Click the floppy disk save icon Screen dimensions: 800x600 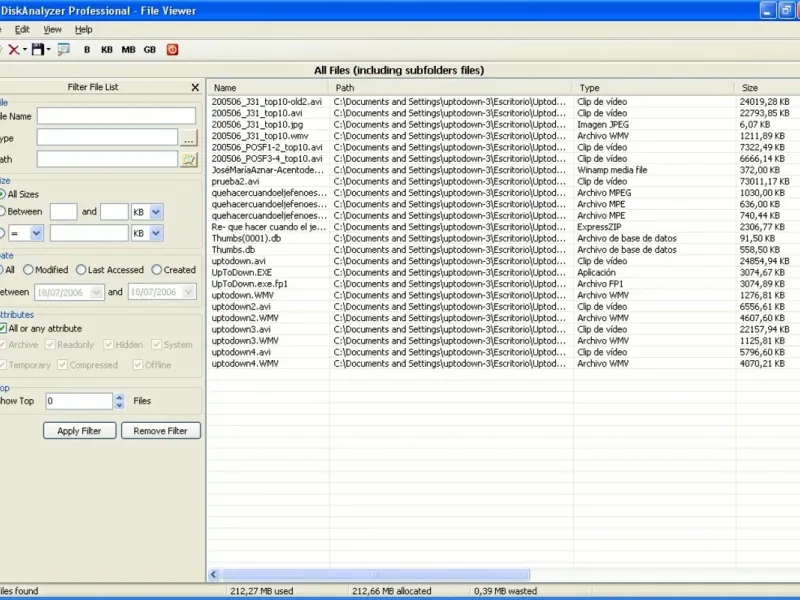37,49
